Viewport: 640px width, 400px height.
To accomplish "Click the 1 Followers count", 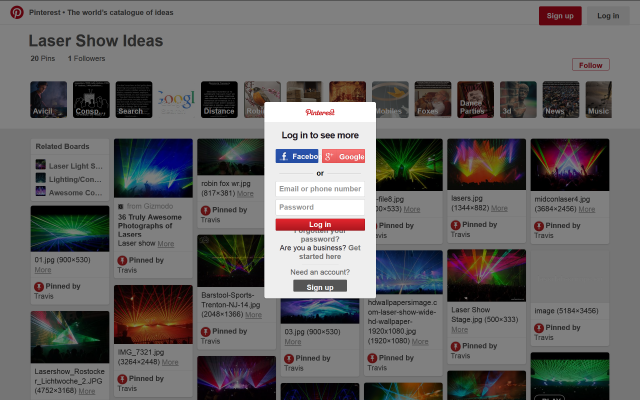I will point(87,58).
